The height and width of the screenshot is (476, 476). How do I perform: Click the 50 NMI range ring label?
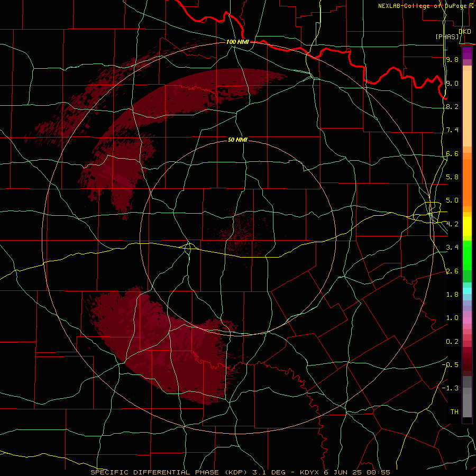237,140
